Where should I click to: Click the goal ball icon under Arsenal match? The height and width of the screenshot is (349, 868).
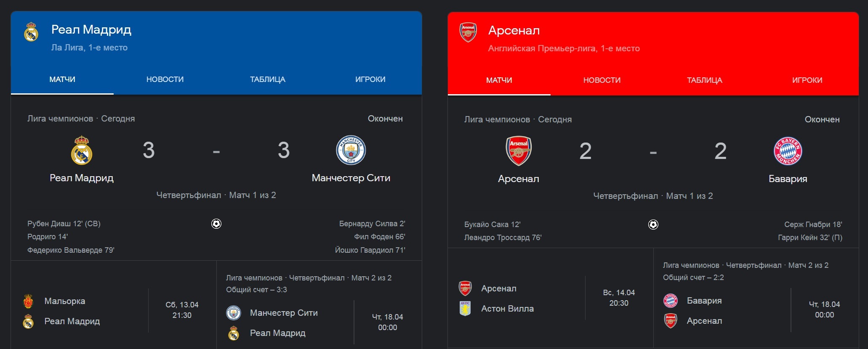pyautogui.click(x=653, y=225)
